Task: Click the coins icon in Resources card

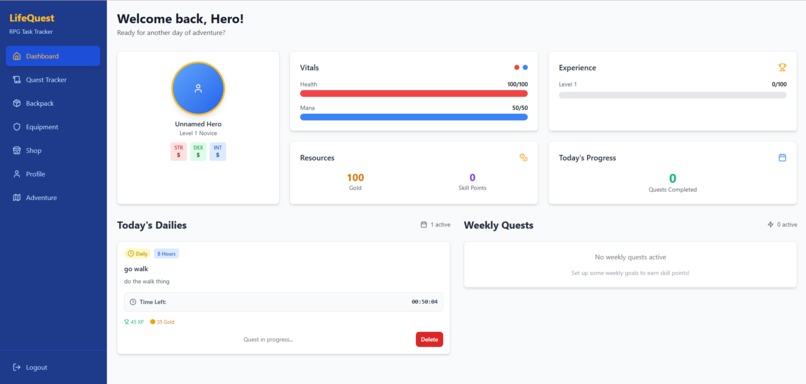Action: click(523, 158)
